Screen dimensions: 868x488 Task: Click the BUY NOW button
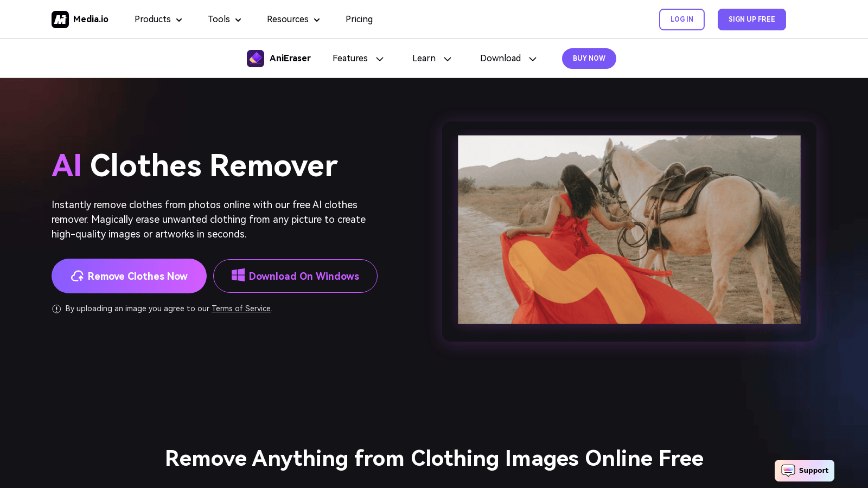pos(589,59)
